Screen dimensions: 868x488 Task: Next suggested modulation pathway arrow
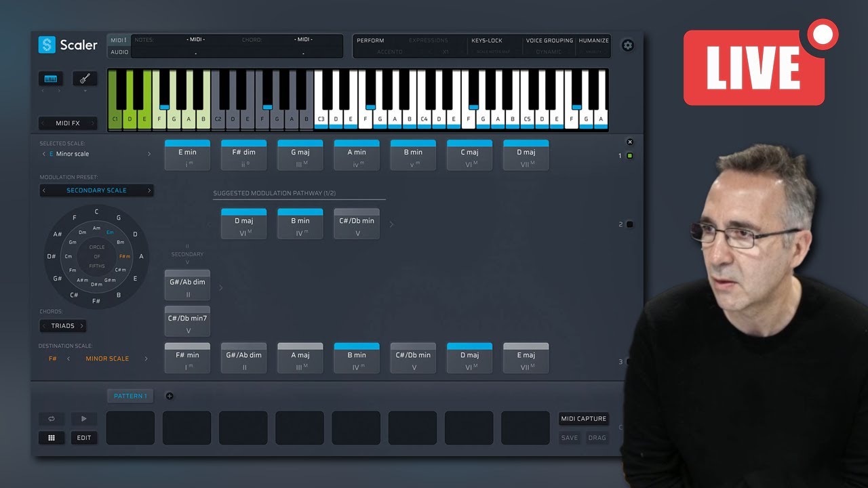391,224
